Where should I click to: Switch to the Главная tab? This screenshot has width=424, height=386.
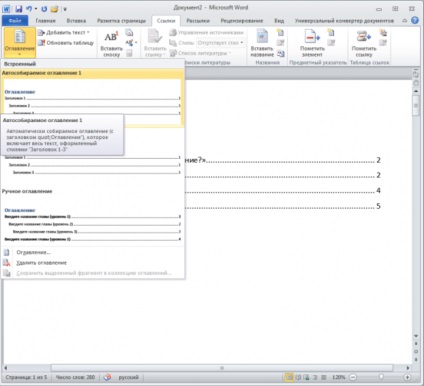[46, 21]
